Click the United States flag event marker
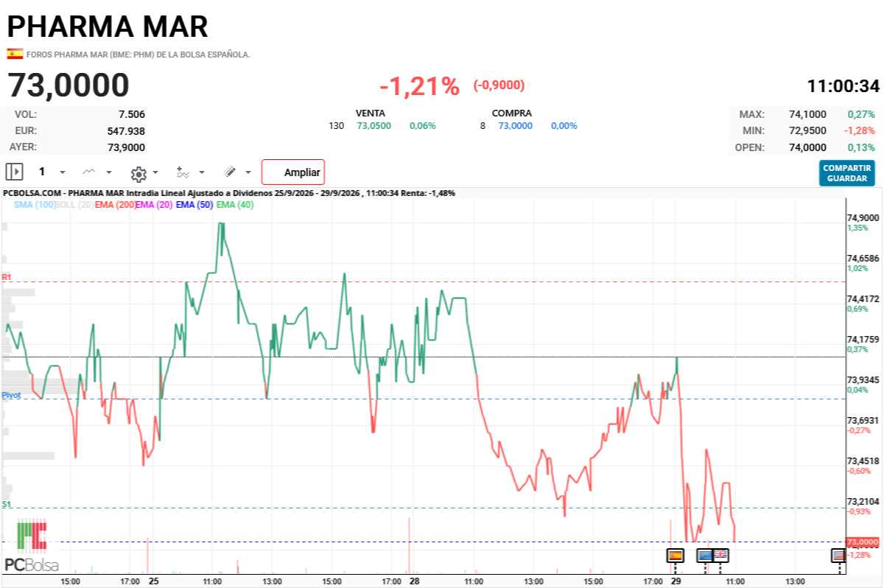 click(838, 554)
